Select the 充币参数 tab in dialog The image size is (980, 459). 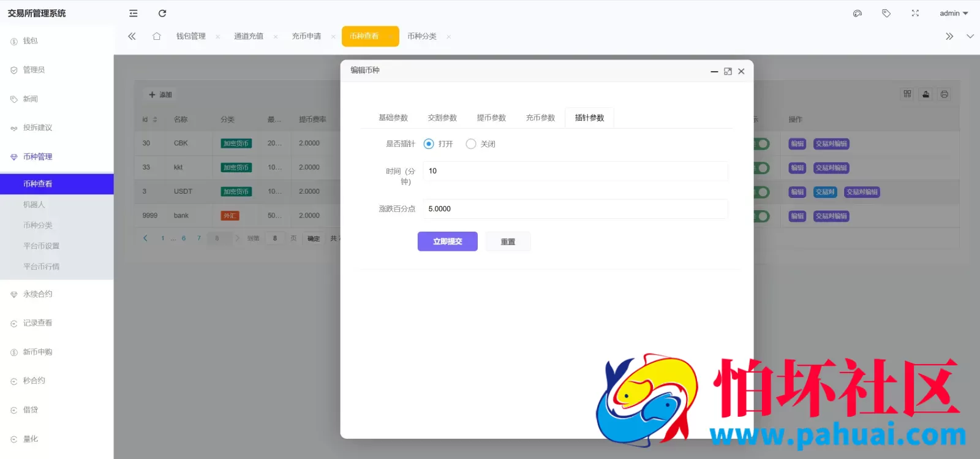pyautogui.click(x=540, y=118)
